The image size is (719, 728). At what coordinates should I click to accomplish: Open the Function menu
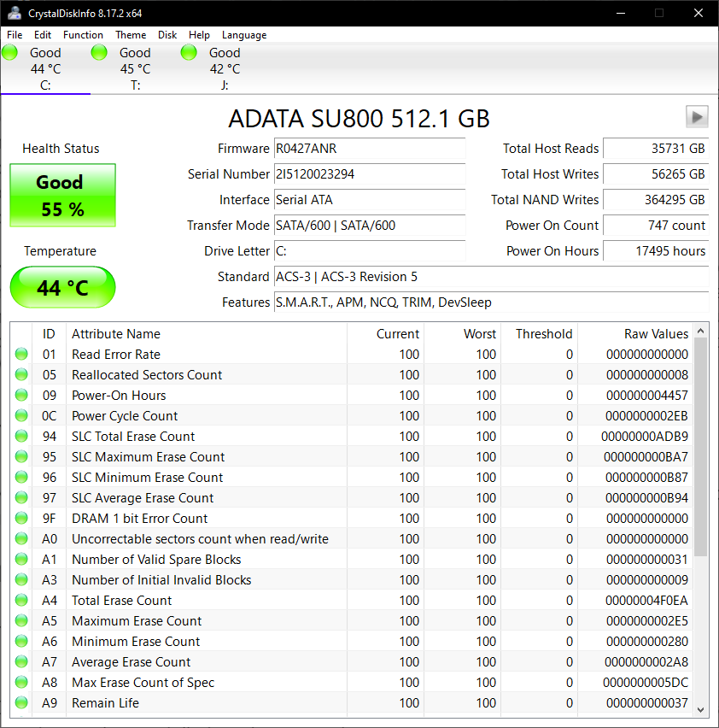83,35
